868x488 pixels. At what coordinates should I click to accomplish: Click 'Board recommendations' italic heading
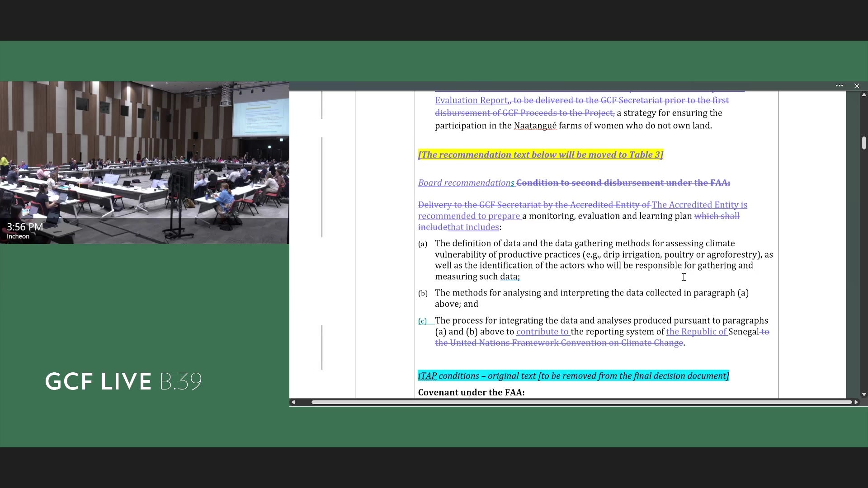(x=466, y=183)
